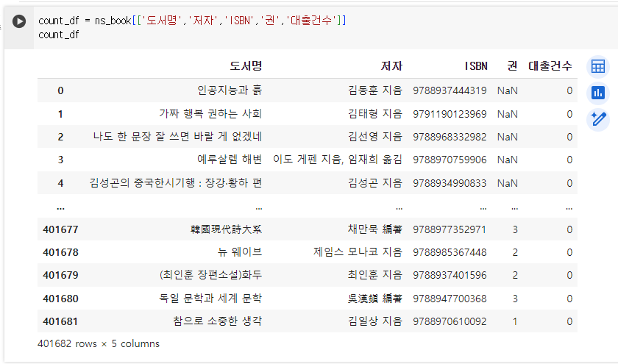Click the 저자 column header
The image size is (618, 364).
pos(391,65)
